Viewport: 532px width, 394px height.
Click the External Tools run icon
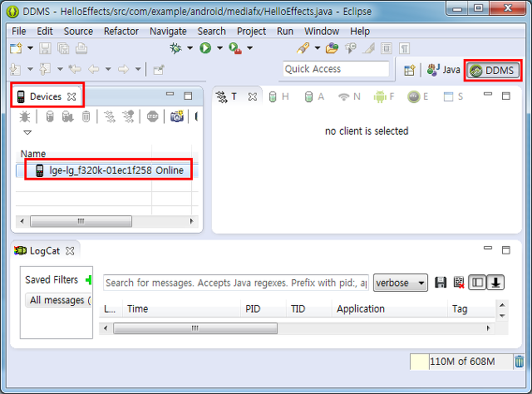[x=235, y=48]
